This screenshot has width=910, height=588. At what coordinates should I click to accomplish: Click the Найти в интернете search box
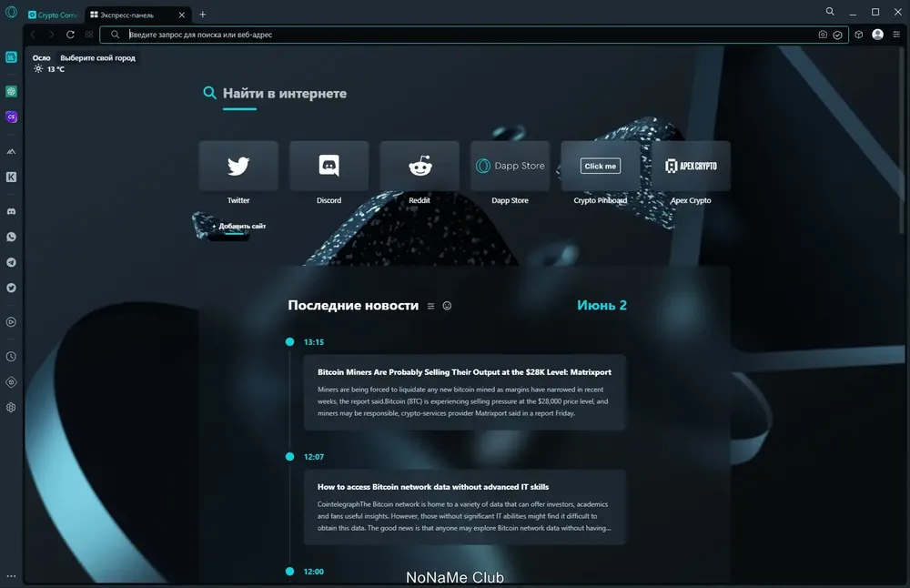(x=284, y=94)
